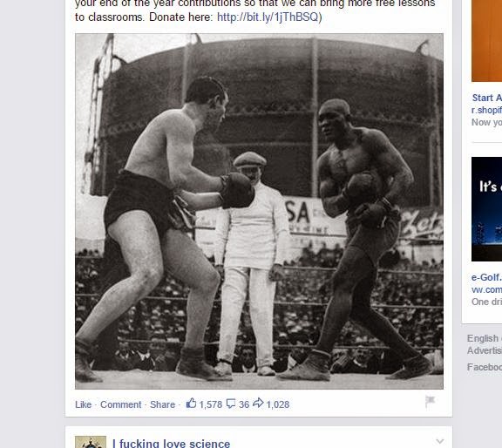Image resolution: width=502 pixels, height=448 pixels.
Task: Expand the post options chevron
Action: coord(440,441)
